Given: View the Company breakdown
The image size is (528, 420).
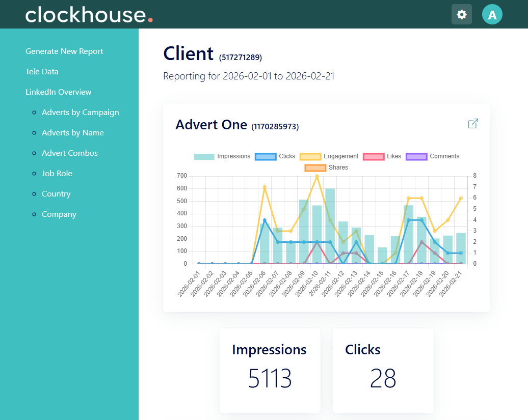Looking at the screenshot, I should click(59, 214).
